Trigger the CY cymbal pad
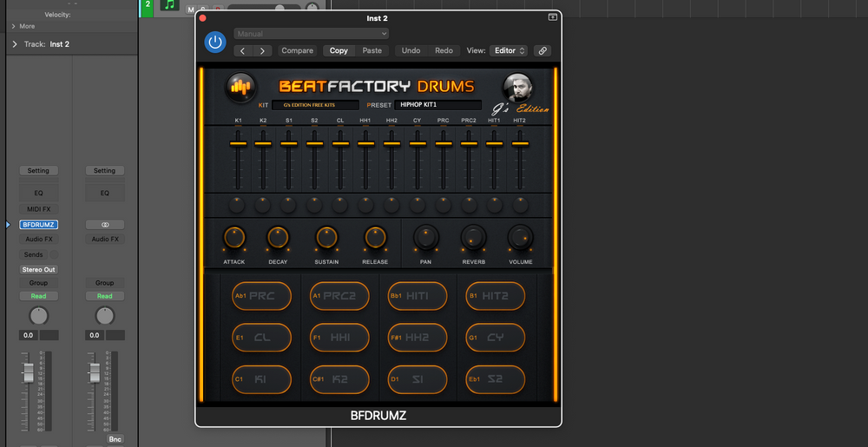This screenshot has width=868, height=447. coord(496,338)
